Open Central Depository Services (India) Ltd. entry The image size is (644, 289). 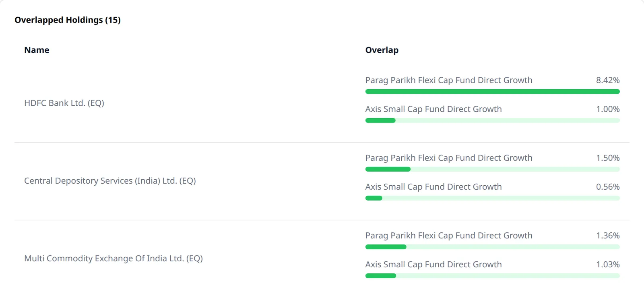110,181
